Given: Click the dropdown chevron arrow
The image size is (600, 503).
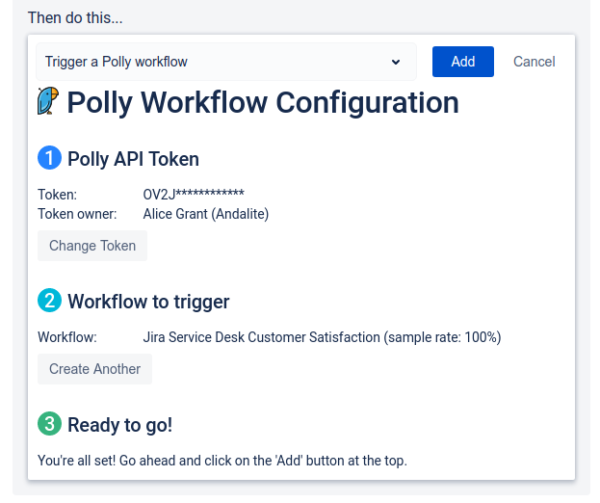Looking at the screenshot, I should point(396,62).
